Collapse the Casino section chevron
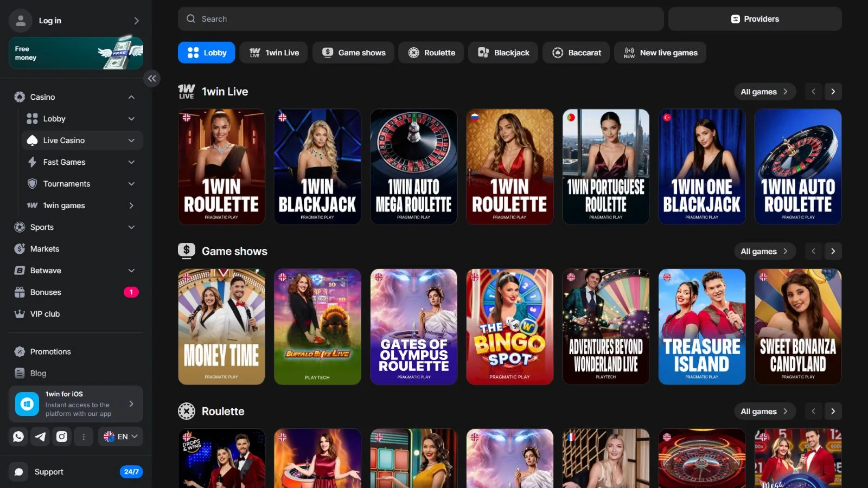Screen dimensions: 868x488 pyautogui.click(x=131, y=97)
